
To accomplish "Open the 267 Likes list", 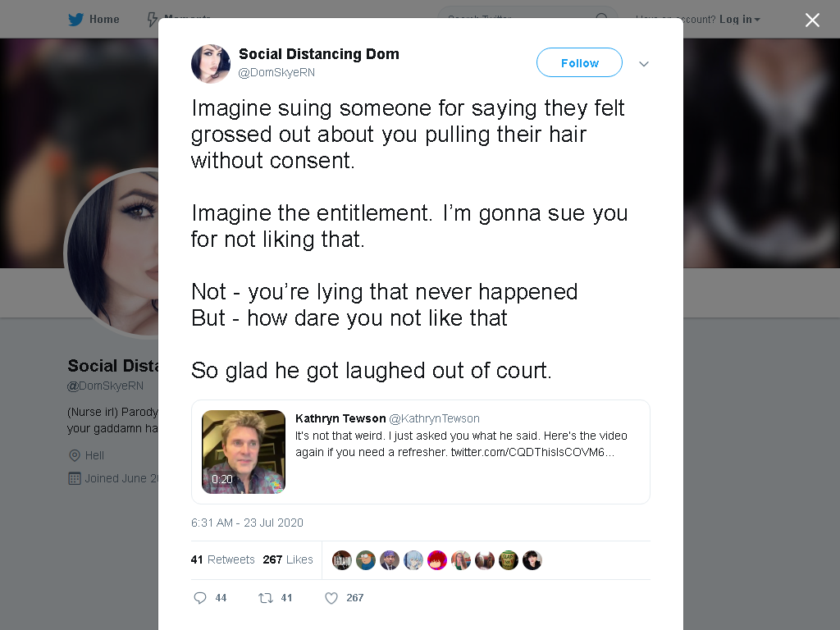I will [288, 559].
